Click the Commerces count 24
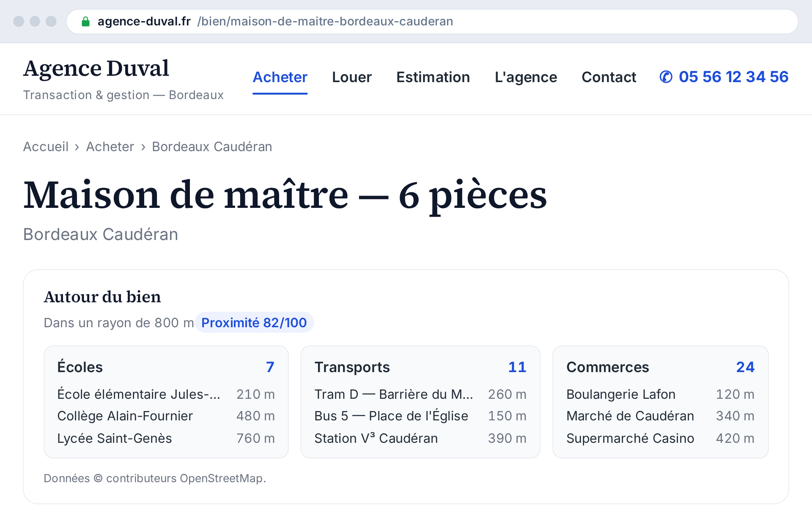The width and height of the screenshot is (812, 508). pyautogui.click(x=745, y=367)
